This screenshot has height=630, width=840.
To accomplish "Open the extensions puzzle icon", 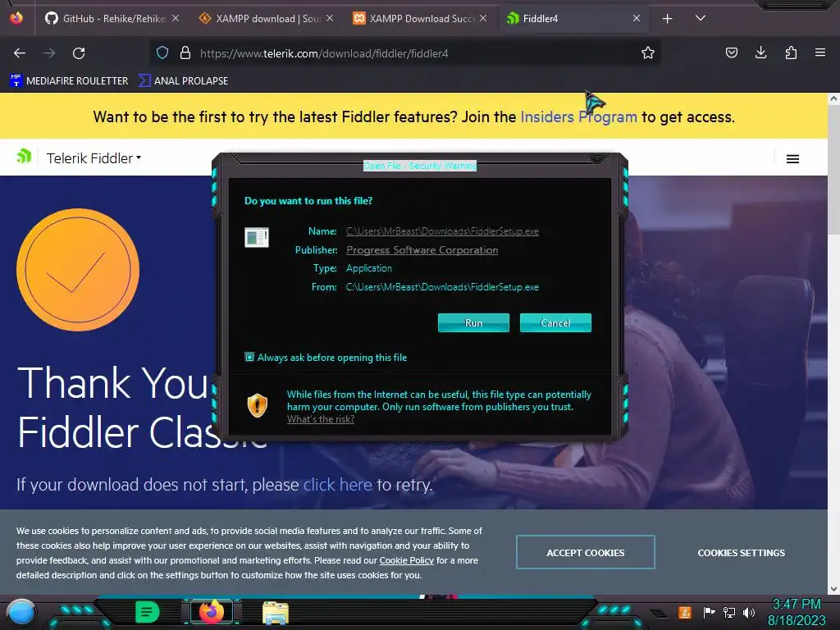I will click(791, 52).
